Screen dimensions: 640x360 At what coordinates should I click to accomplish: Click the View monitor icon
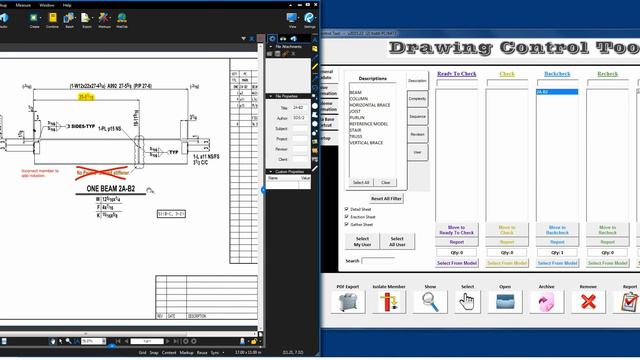291,18
